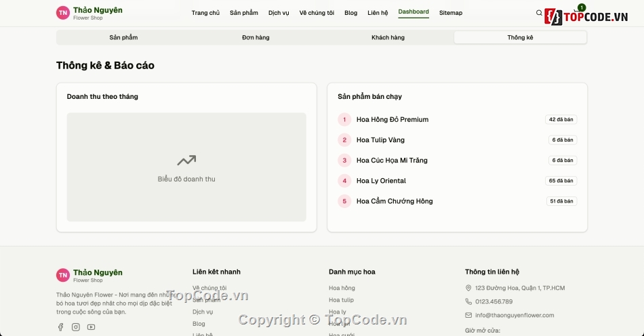
Task: Click product name Hoa Ly Oriental
Action: pyautogui.click(x=381, y=180)
